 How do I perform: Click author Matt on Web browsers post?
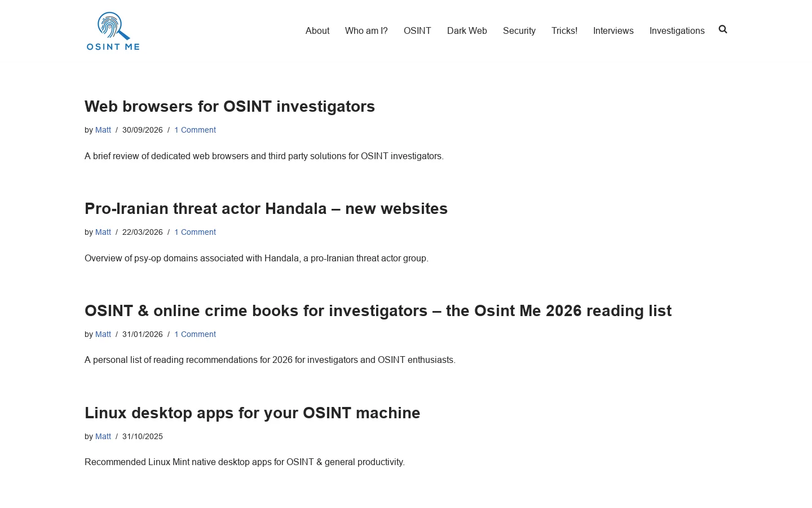[103, 130]
